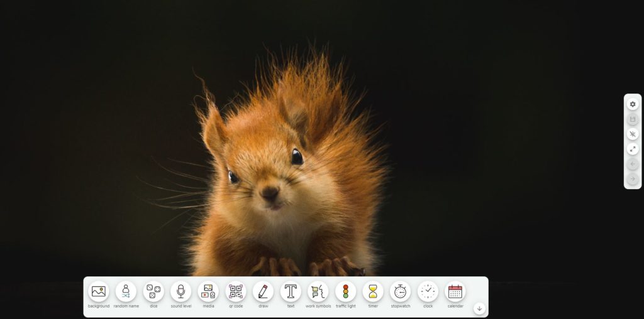Open the sound level meter
This screenshot has width=644, height=319.
coord(180,291)
